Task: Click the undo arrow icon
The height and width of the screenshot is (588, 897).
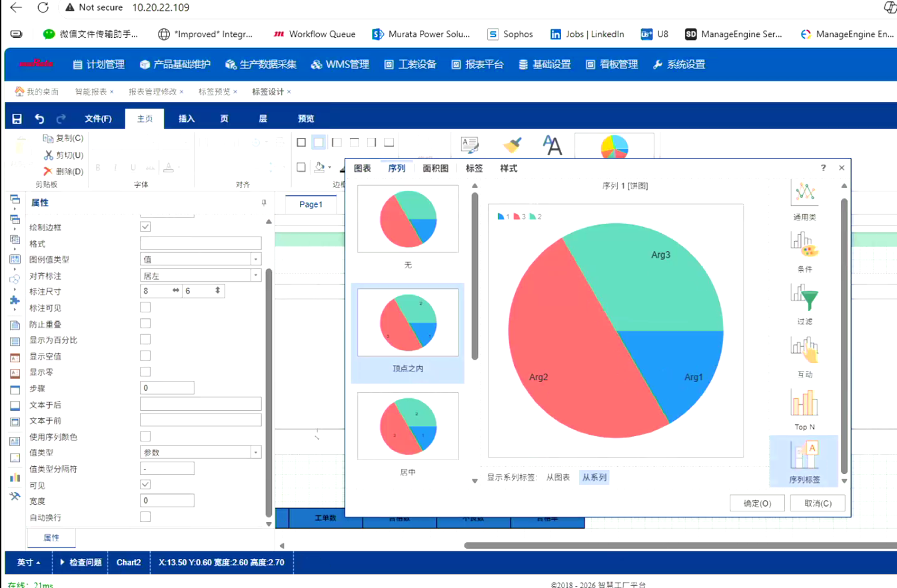Action: (x=39, y=119)
